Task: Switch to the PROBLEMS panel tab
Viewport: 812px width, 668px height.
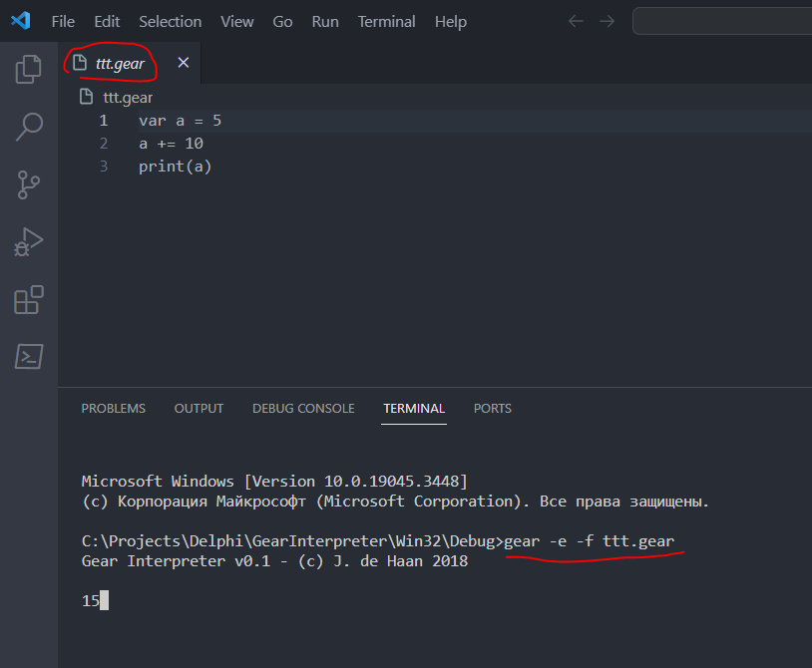Action: (x=113, y=409)
